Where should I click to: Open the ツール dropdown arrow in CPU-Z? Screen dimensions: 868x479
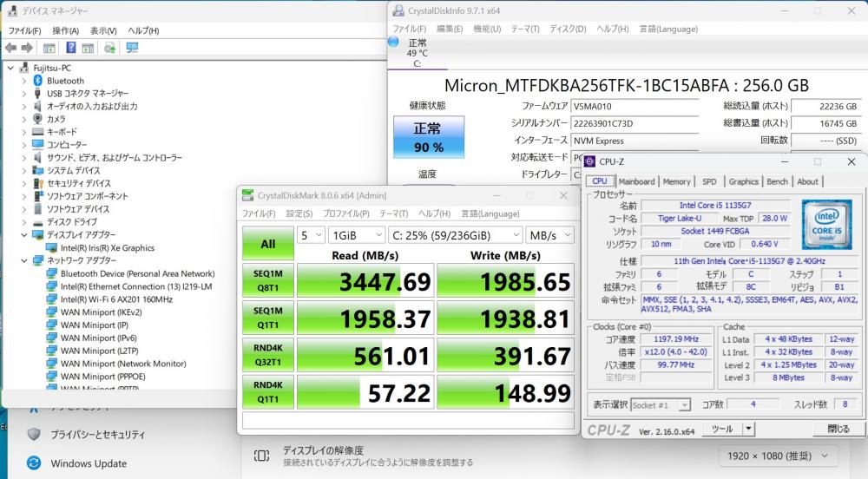tap(748, 429)
